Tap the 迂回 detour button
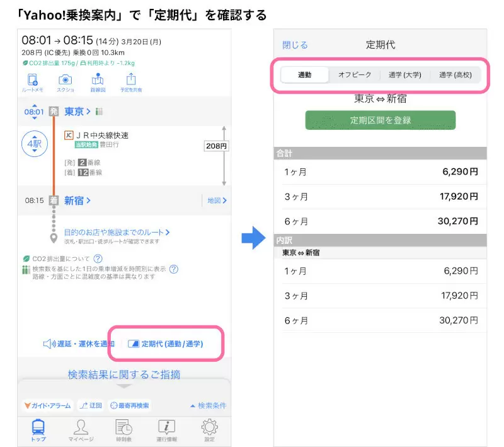 pos(91,405)
